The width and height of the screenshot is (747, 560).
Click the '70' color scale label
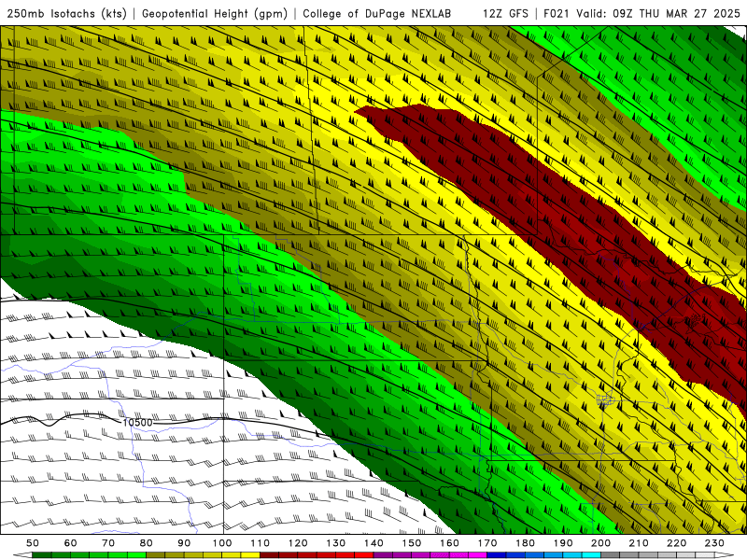[x=108, y=543]
